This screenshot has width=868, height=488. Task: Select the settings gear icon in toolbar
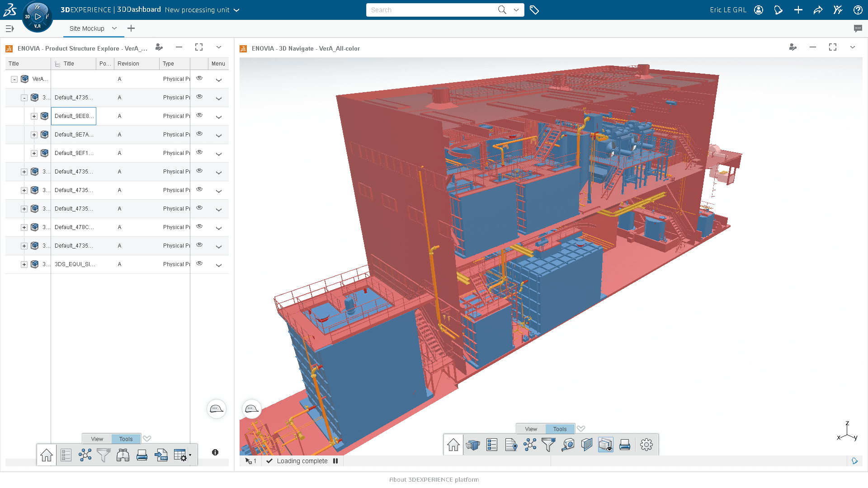click(647, 445)
